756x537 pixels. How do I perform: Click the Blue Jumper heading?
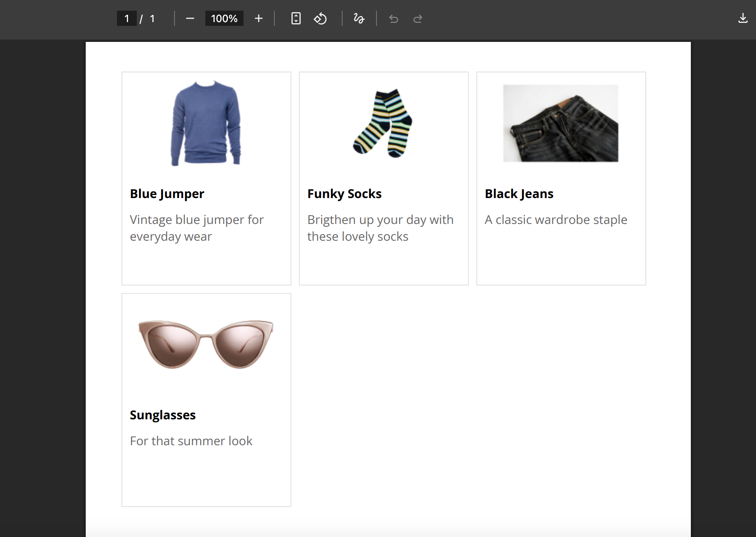click(167, 194)
